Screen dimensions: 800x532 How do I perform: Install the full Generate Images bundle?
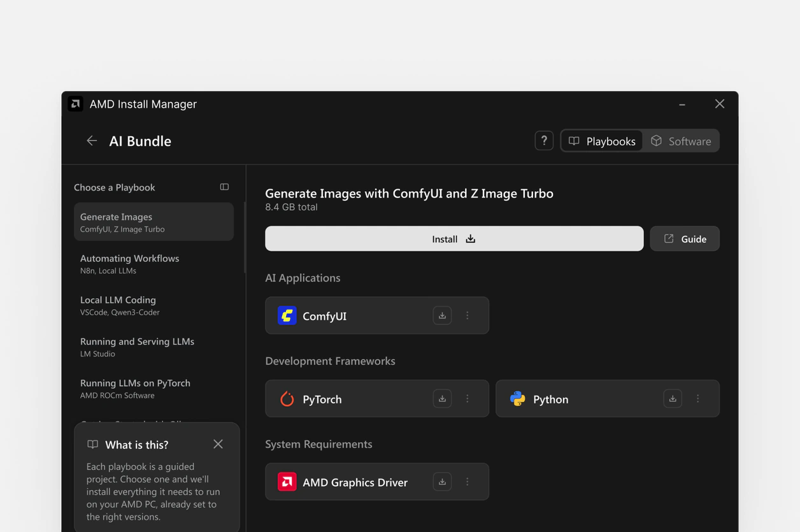coord(454,238)
